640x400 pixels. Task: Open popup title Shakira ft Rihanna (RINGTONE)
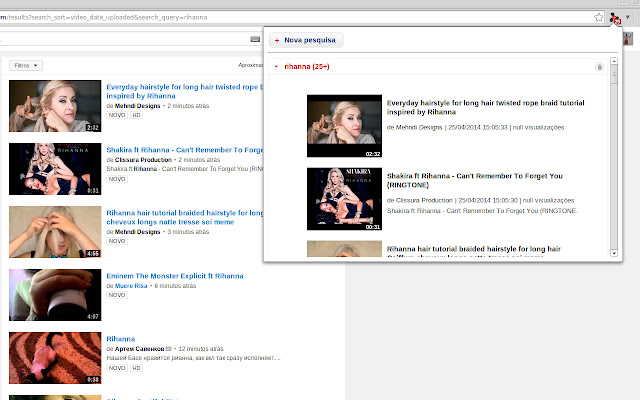click(474, 180)
